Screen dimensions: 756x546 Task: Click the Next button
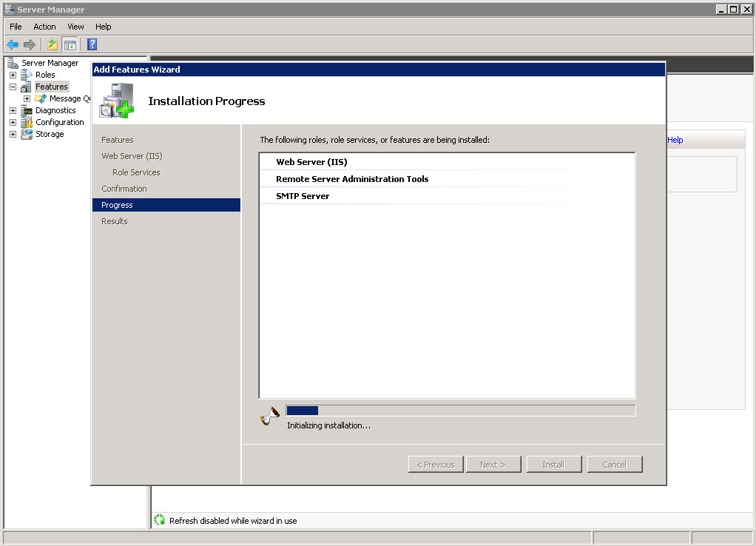tap(493, 465)
